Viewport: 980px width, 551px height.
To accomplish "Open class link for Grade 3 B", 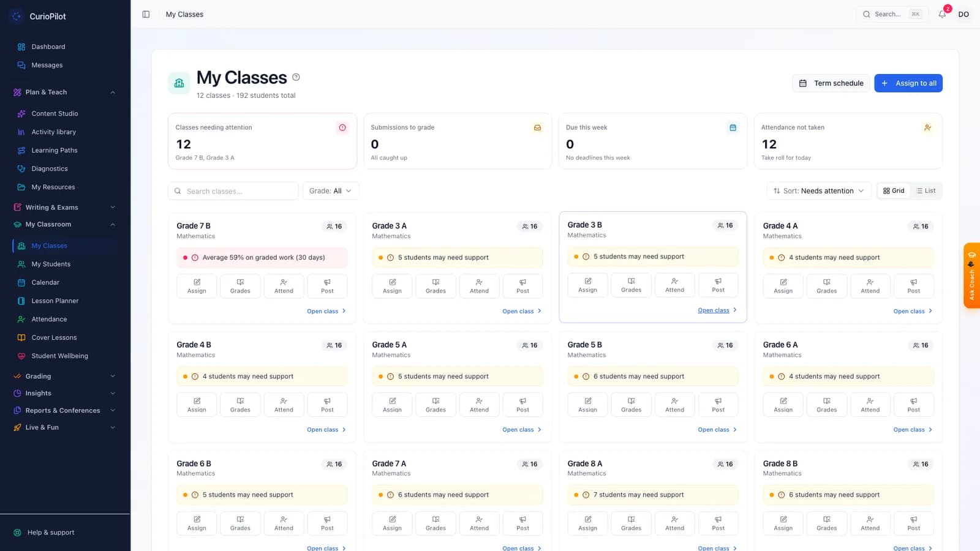I will click(x=717, y=310).
